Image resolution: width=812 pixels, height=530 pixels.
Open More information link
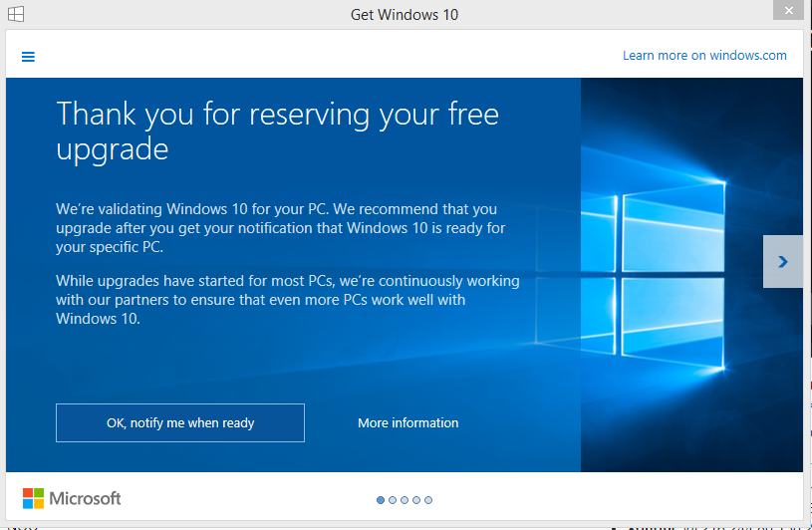(x=408, y=422)
